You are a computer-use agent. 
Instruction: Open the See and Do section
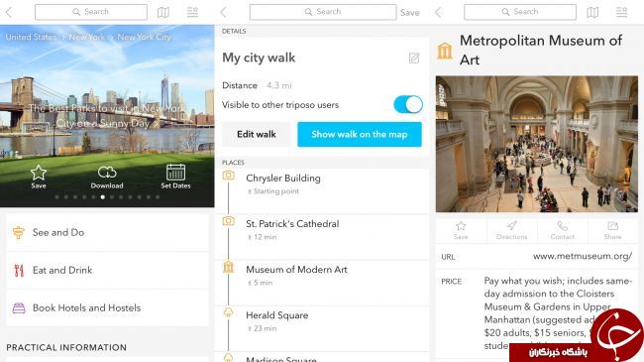point(108,232)
